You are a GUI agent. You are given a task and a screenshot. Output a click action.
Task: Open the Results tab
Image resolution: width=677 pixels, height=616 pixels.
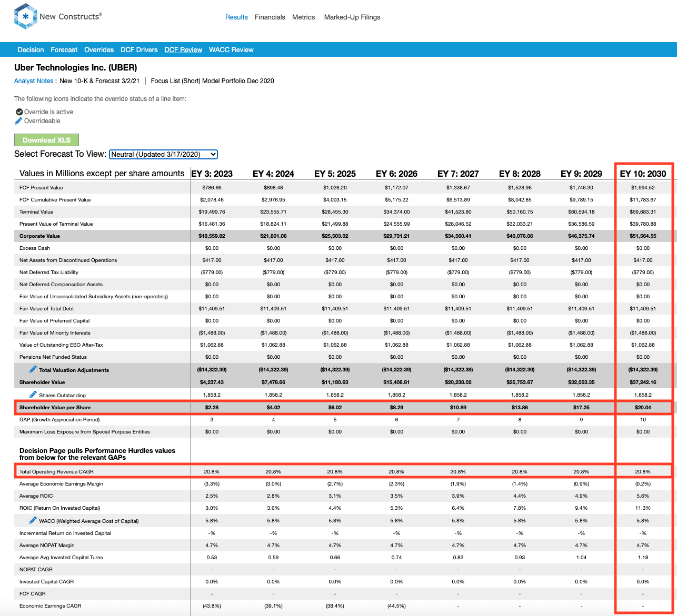pyautogui.click(x=236, y=17)
